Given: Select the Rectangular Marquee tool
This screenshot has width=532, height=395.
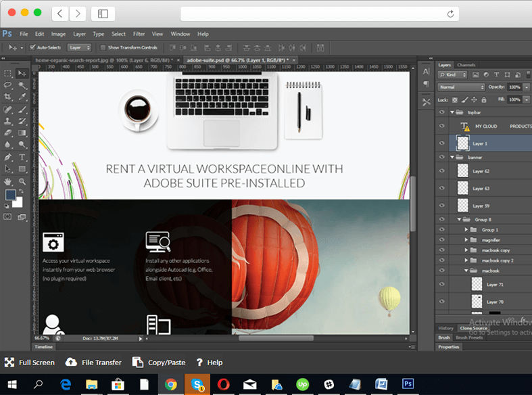Looking at the screenshot, I should pyautogui.click(x=7, y=74).
